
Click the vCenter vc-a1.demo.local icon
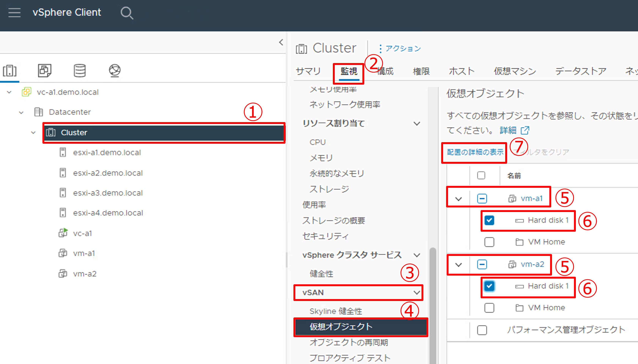click(x=27, y=92)
